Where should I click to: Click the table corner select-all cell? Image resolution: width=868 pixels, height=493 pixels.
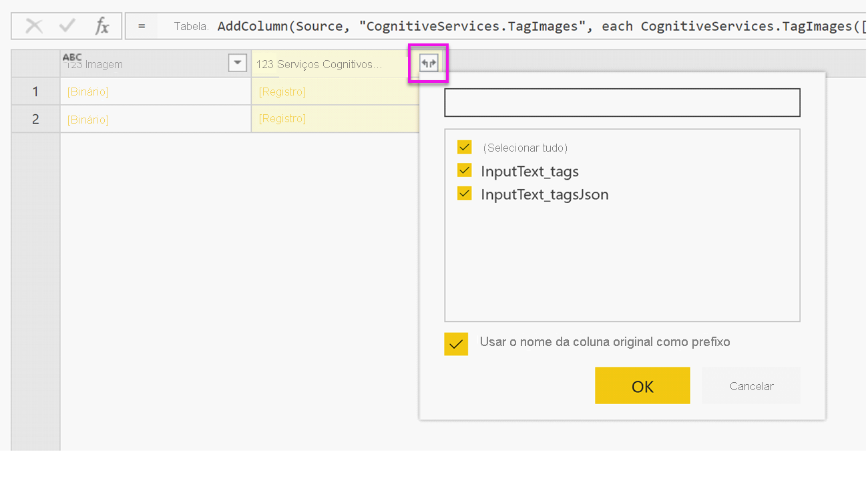pos(36,63)
